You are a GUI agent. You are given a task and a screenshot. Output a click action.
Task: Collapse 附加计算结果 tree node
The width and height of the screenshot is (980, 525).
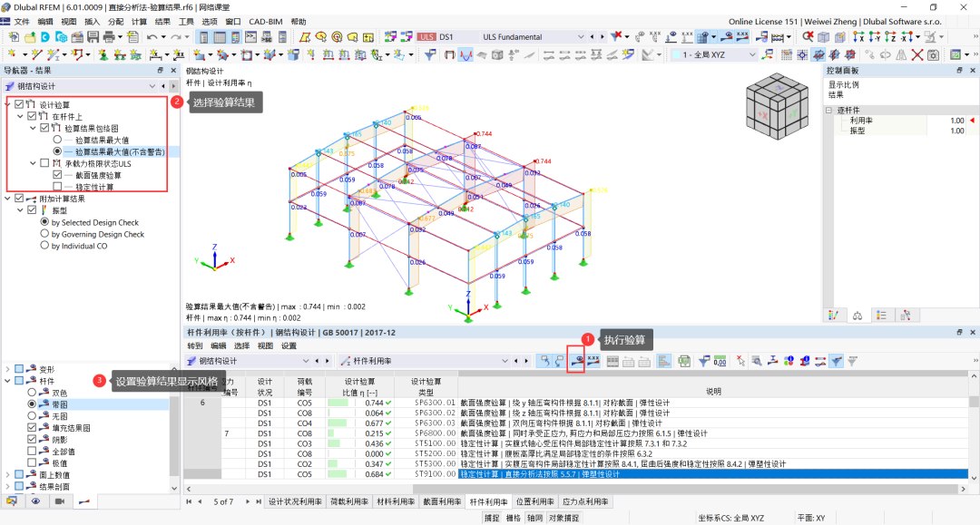[7, 199]
